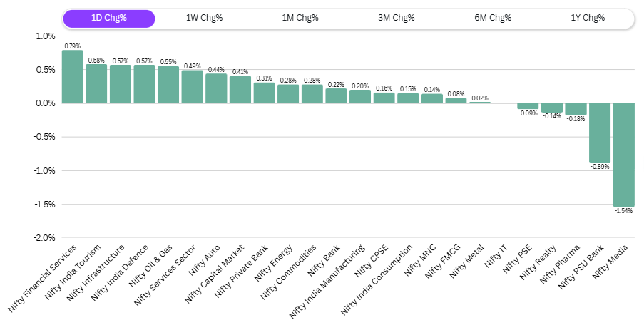Select the 1D Chg% tab
This screenshot has width=644, height=325.
[109, 19]
